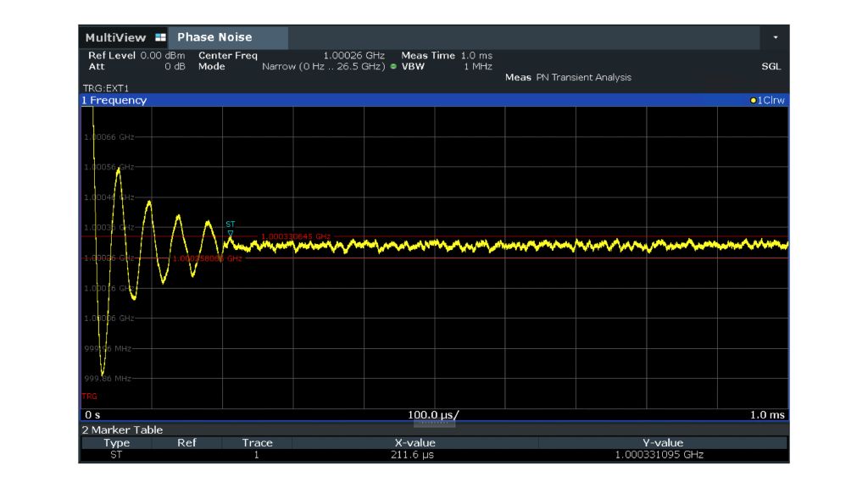Open the channel tab dropdown arrow at top right
868x488 pixels.
pyautogui.click(x=775, y=38)
